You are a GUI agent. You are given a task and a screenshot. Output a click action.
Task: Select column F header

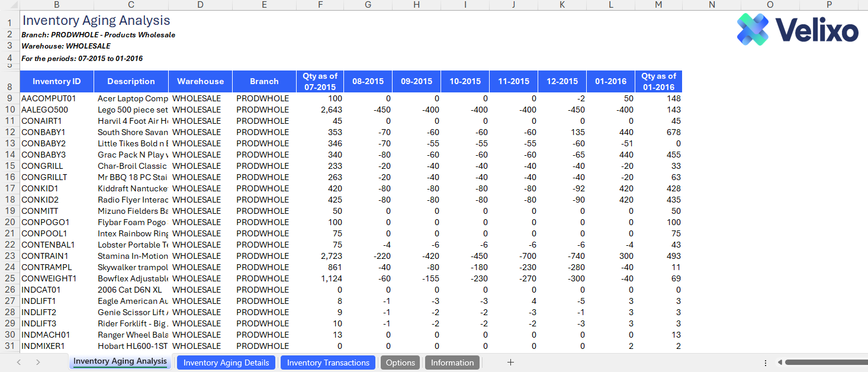coord(320,5)
